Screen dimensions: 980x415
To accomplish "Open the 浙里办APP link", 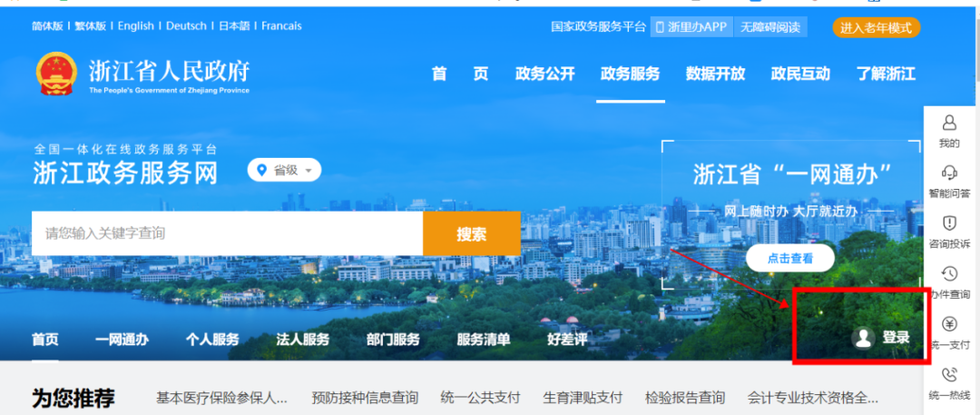I will point(691,27).
